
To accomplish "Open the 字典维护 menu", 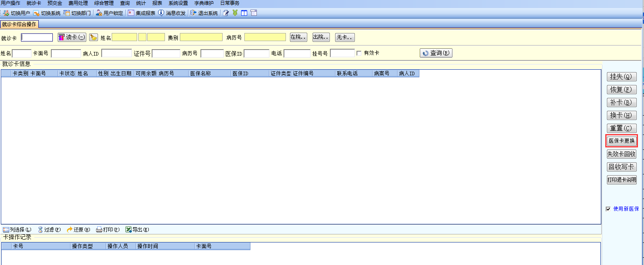I will click(204, 3).
